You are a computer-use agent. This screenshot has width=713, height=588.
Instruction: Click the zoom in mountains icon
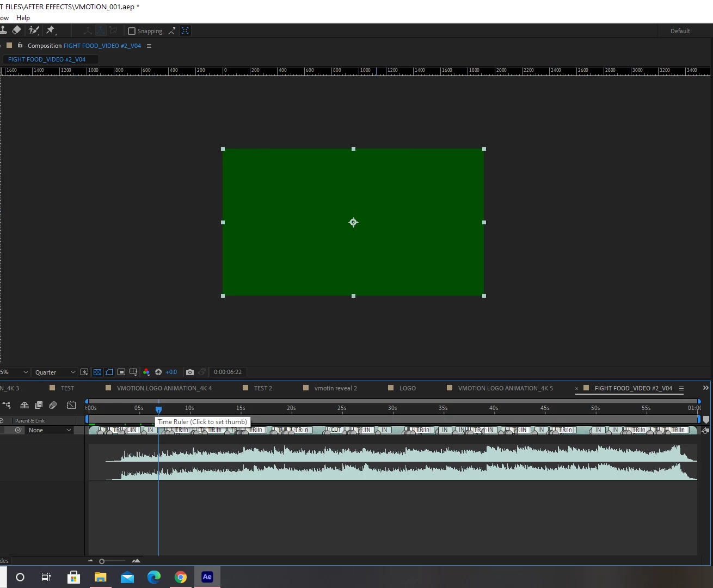136,561
